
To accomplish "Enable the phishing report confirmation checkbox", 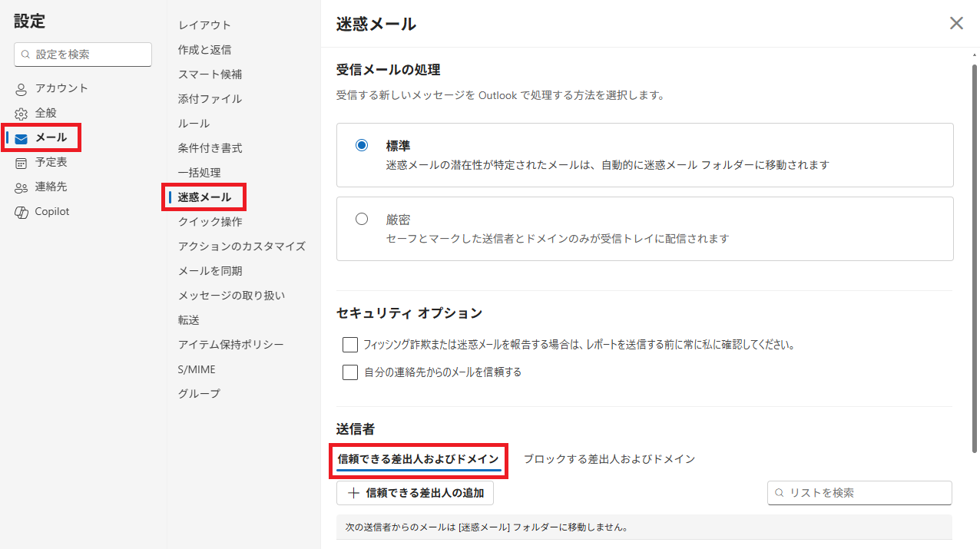I will 350,345.
